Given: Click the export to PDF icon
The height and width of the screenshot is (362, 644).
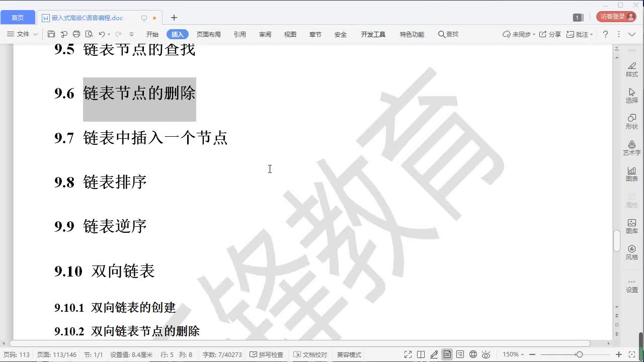Looking at the screenshot, I should point(64,34).
